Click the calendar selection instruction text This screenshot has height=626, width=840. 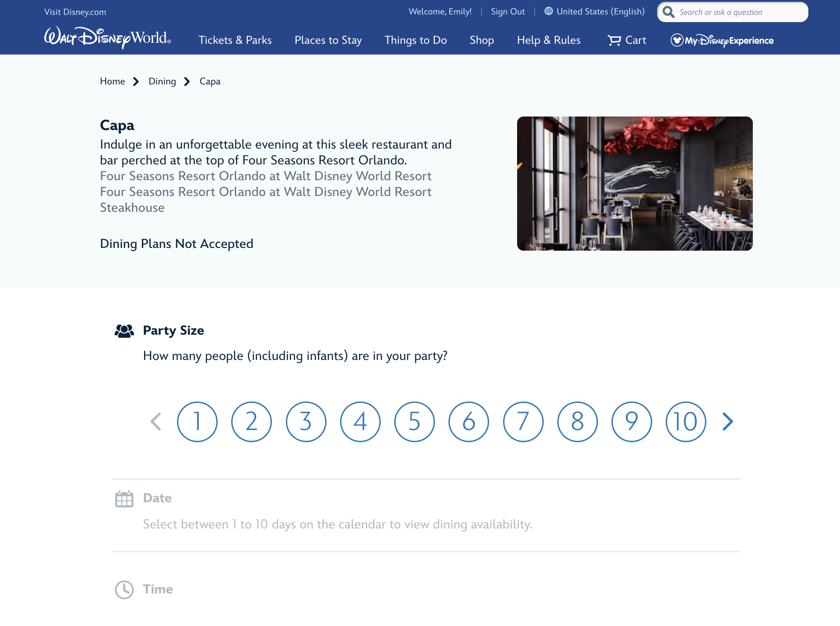(x=338, y=524)
